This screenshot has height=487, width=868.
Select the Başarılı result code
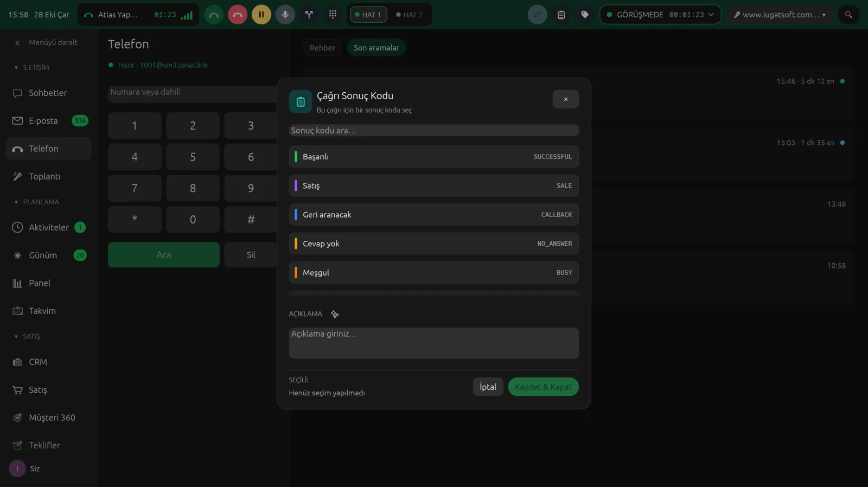[433, 157]
